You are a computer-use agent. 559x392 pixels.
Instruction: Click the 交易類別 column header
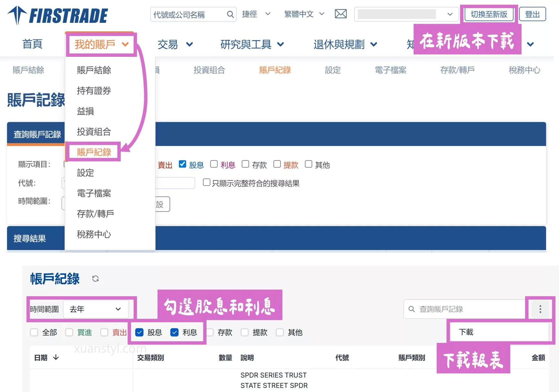click(150, 357)
